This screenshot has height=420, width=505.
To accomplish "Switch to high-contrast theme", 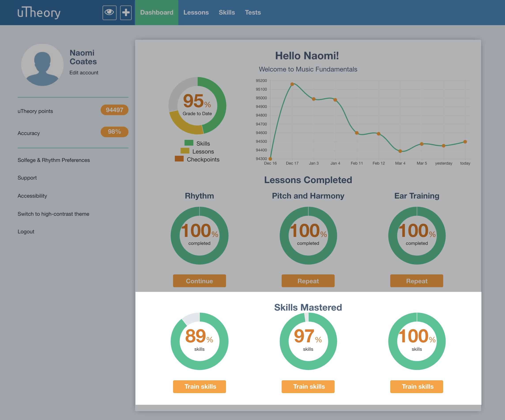I will coord(53,214).
